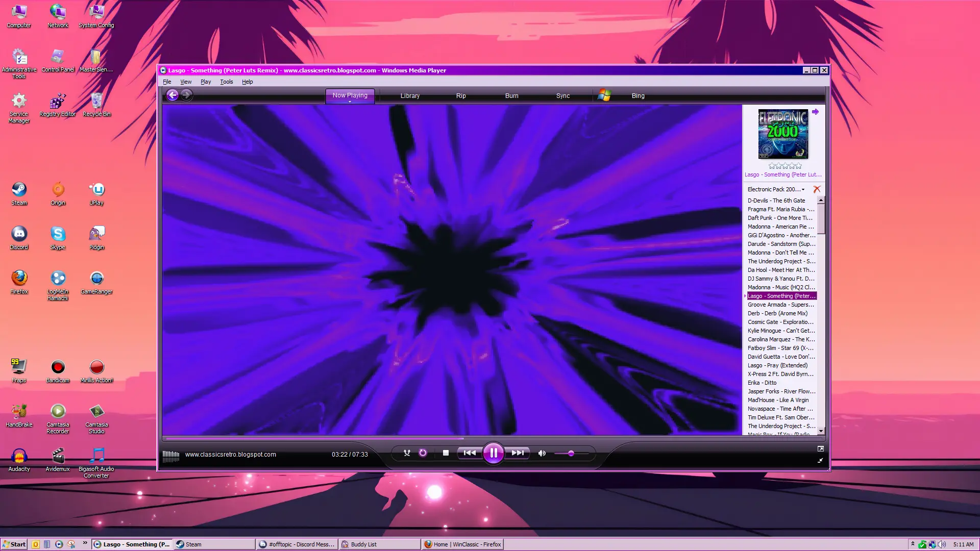Image resolution: width=980 pixels, height=551 pixels.
Task: Click the back navigation arrow
Action: [173, 95]
